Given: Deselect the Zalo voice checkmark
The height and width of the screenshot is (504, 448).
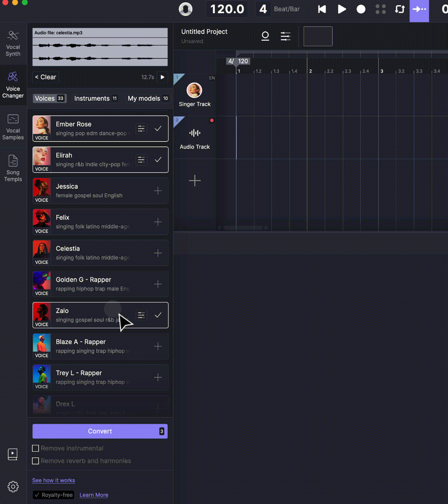Looking at the screenshot, I should [x=158, y=315].
